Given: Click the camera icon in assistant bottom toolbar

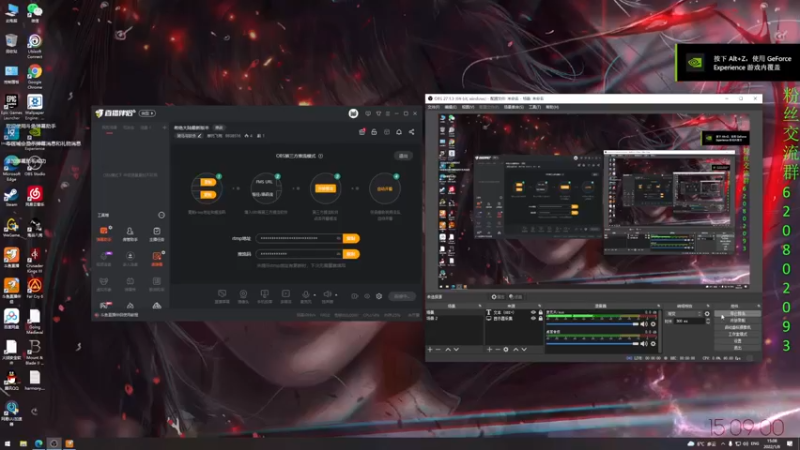Looking at the screenshot, I should (x=243, y=295).
